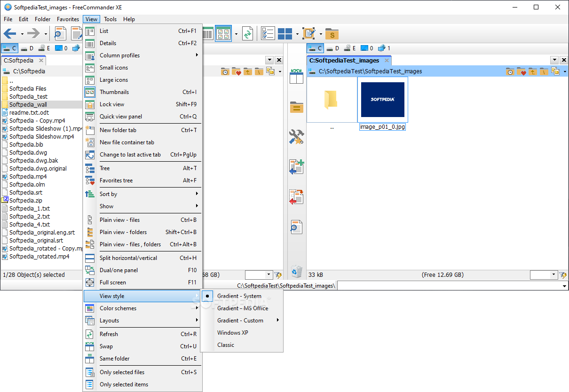Close the C:Softpedia tab

(x=41, y=61)
